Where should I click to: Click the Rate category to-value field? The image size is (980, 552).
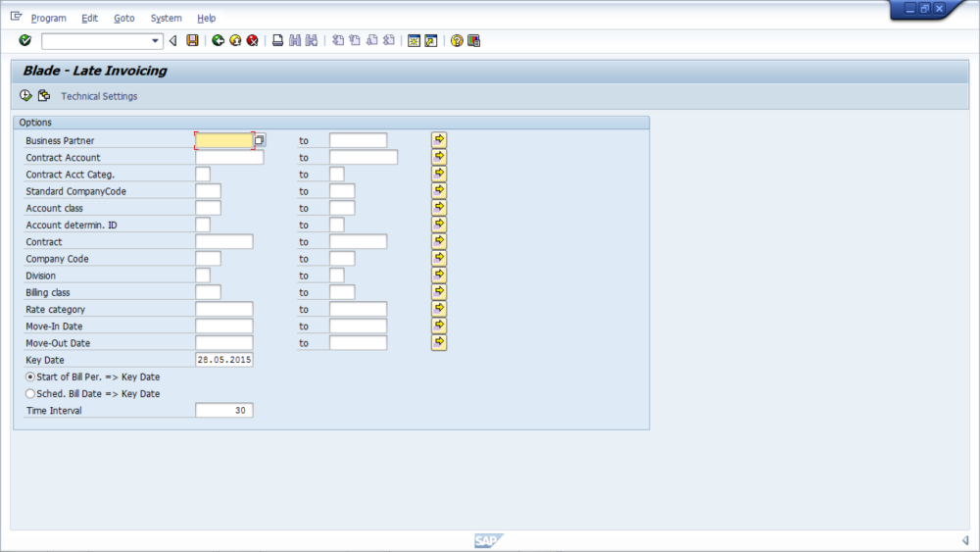coord(358,309)
